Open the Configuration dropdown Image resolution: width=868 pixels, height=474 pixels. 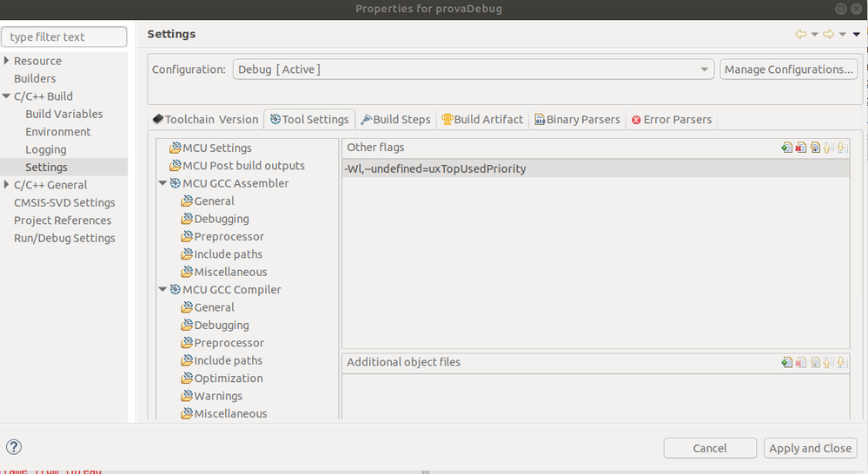474,69
